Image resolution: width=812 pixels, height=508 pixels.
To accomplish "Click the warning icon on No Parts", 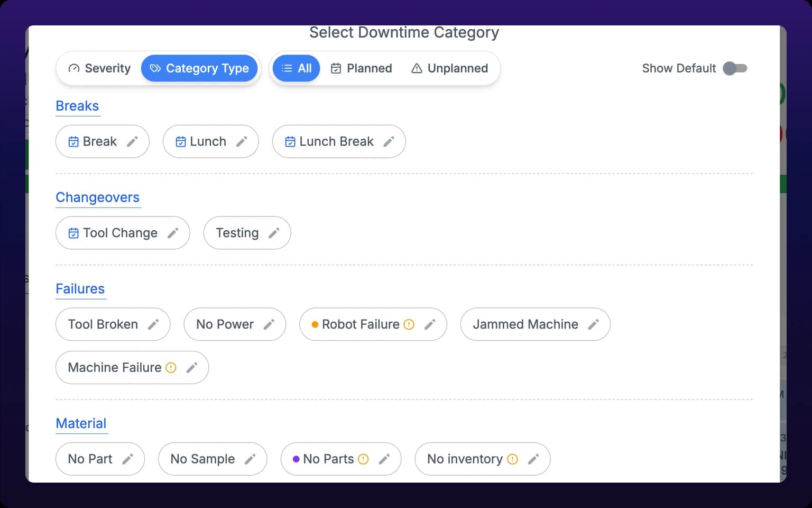I will click(x=363, y=459).
